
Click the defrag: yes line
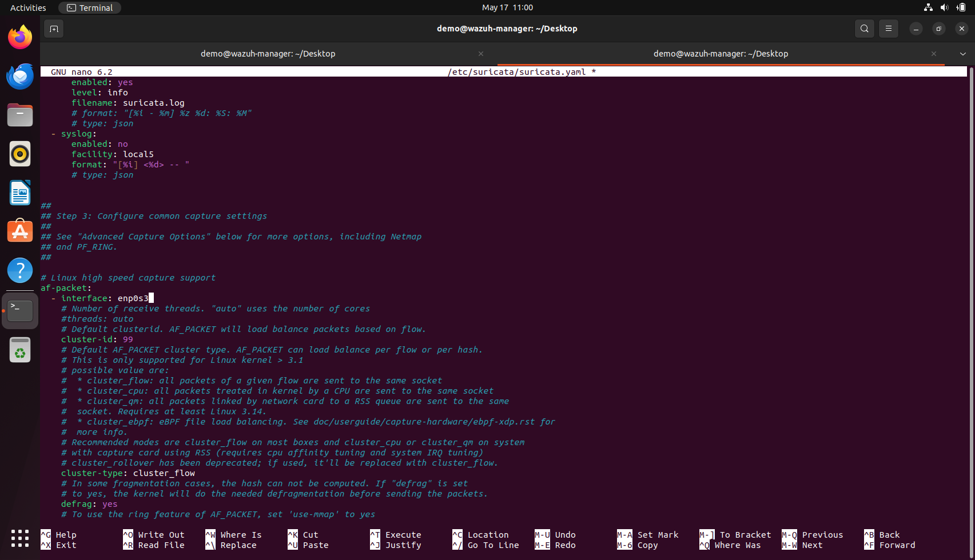(x=89, y=504)
